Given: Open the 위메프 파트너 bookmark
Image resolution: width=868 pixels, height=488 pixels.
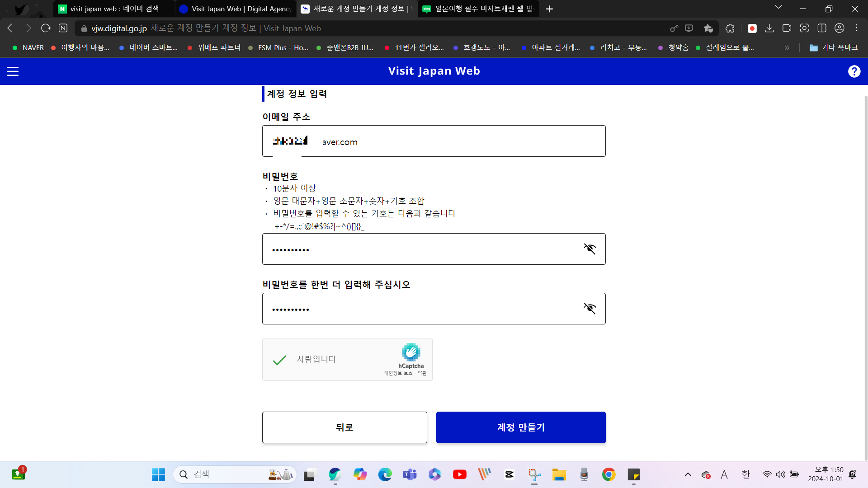Looking at the screenshot, I should [x=214, y=47].
